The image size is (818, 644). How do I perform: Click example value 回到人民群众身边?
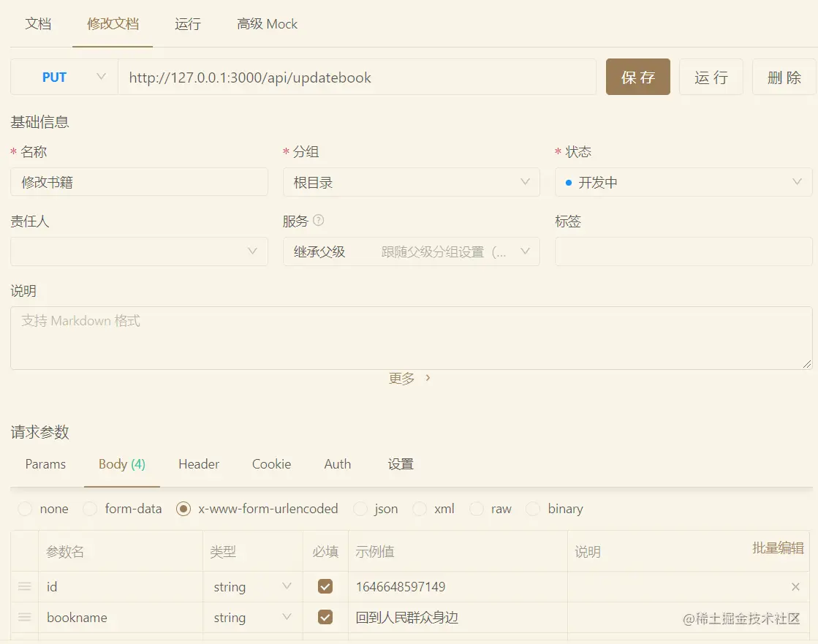tap(407, 618)
